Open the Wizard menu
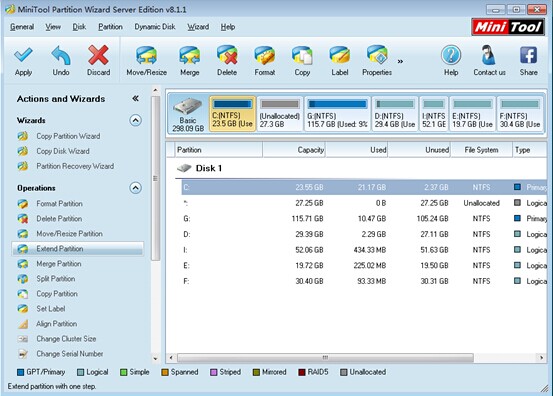 (198, 27)
